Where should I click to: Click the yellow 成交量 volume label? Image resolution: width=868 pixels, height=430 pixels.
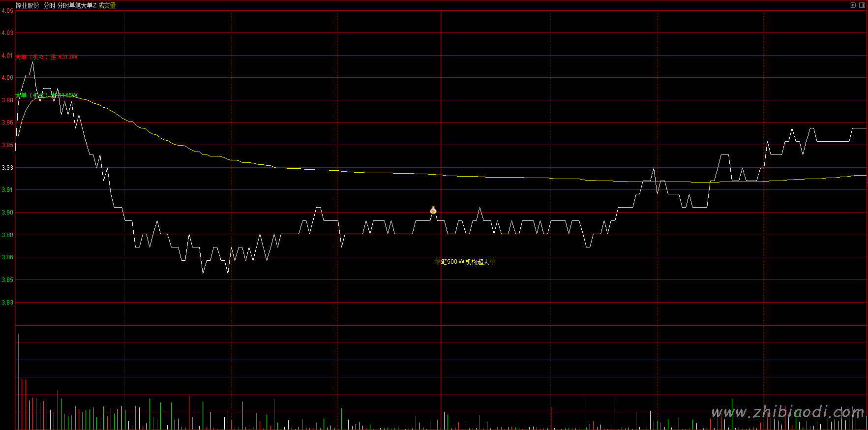click(107, 5)
